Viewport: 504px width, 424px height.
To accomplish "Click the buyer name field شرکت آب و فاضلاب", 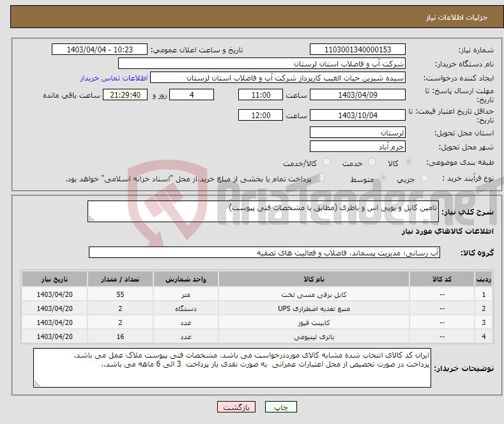I will coord(262,64).
